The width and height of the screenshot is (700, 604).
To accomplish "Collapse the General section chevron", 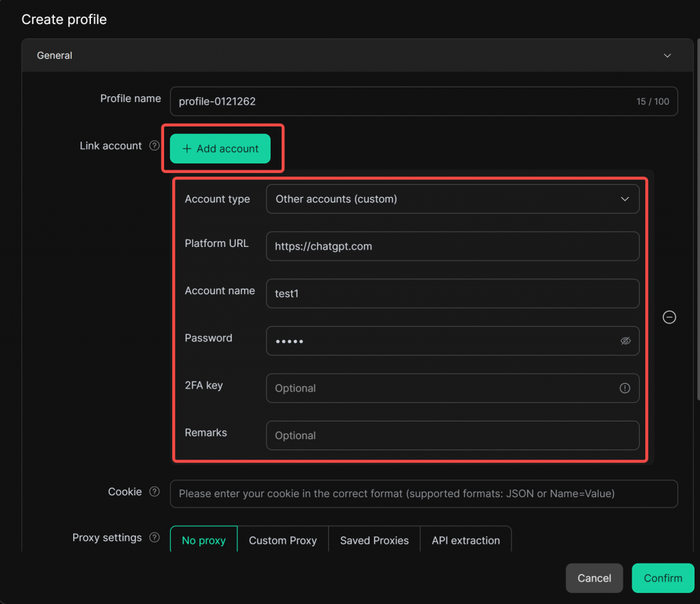I will [x=667, y=55].
